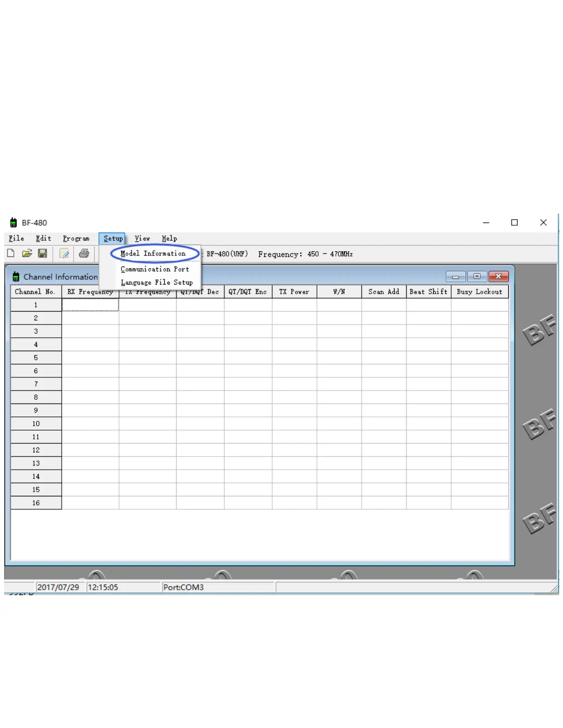Click TX Power cell in channel 2 row
Screen dimensions: 563x728
coord(294,318)
